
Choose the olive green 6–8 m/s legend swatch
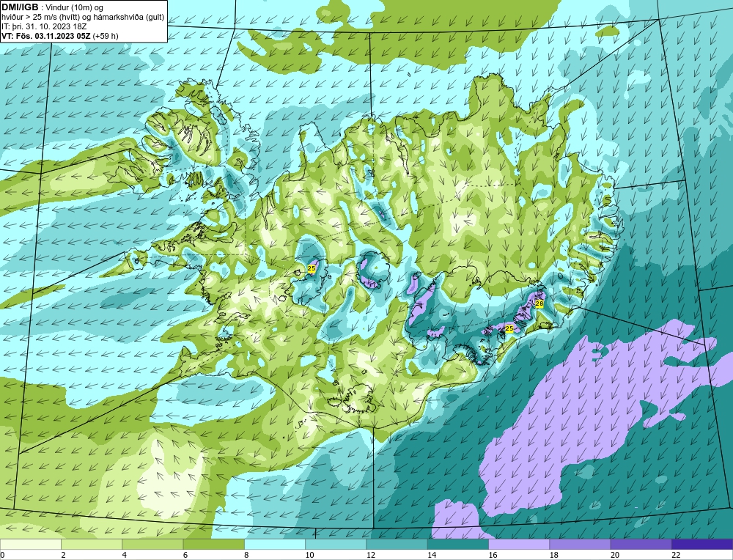[213, 544]
